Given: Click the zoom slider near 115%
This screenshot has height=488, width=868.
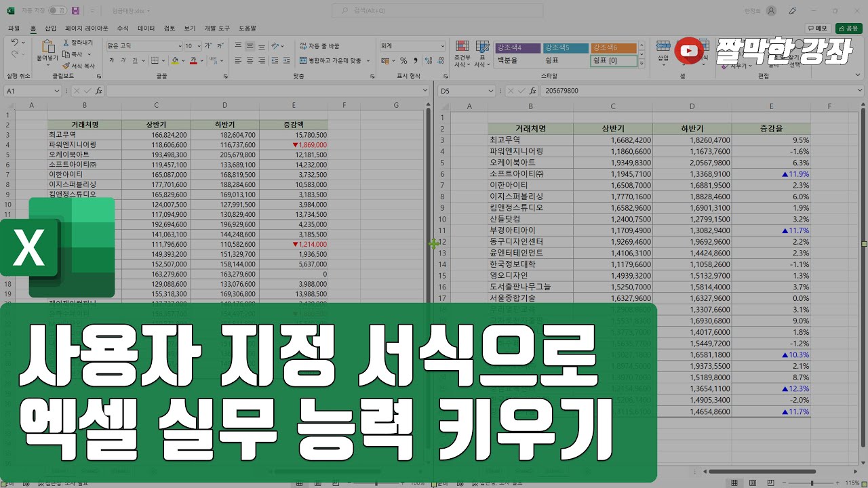Looking at the screenshot, I should (x=812, y=483).
